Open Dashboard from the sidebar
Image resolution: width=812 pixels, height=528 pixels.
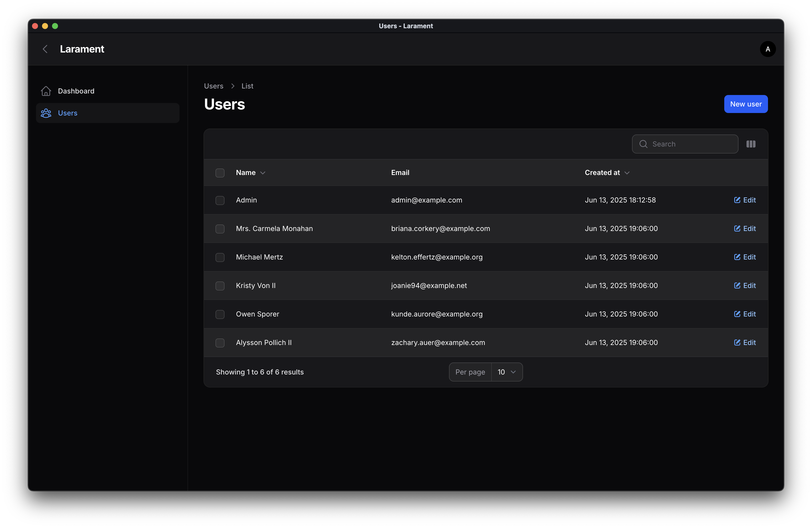(x=76, y=91)
